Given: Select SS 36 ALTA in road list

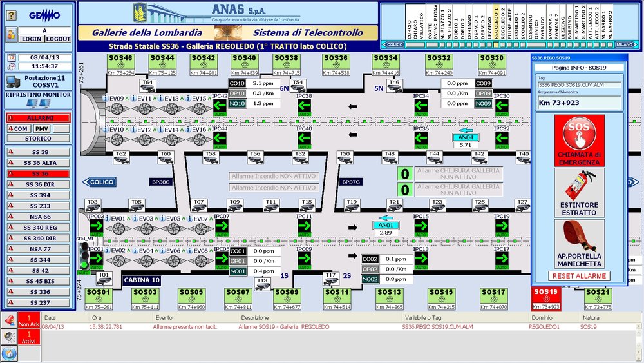Looking at the screenshot, I should [x=38, y=162].
